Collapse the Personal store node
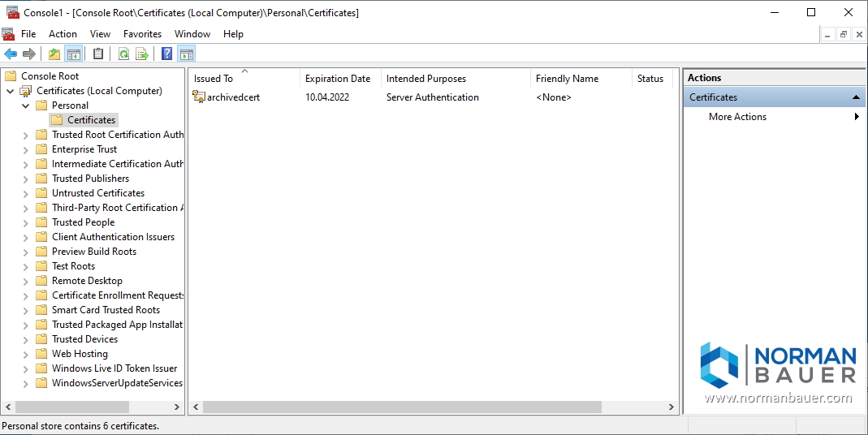 26,106
